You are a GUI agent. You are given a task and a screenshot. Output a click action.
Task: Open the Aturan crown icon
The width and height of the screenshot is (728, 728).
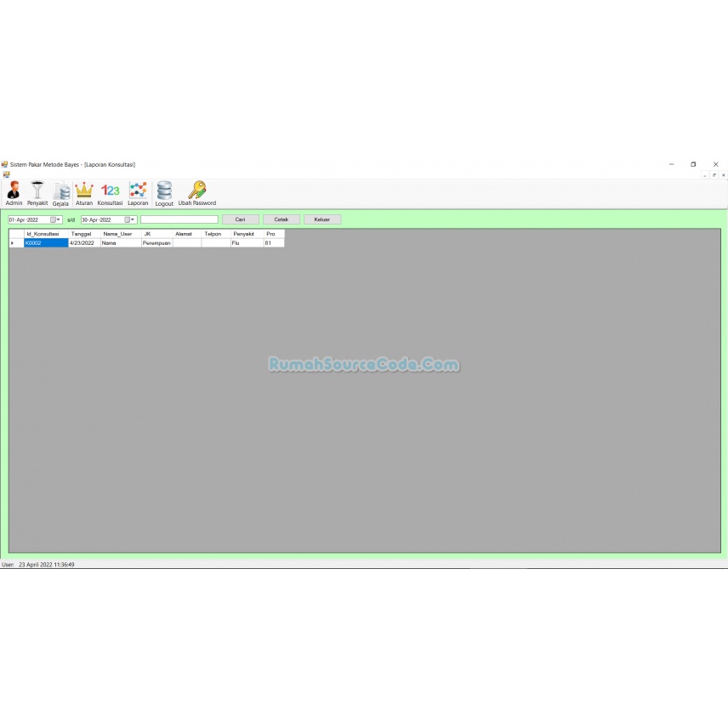pos(84,193)
